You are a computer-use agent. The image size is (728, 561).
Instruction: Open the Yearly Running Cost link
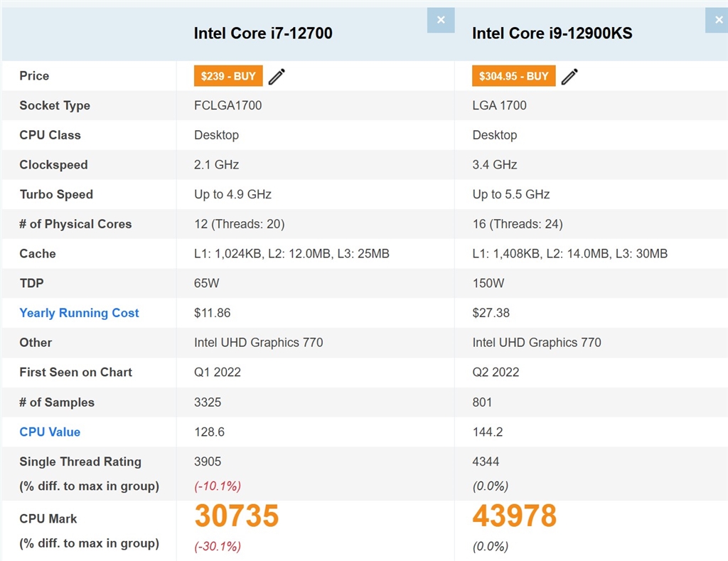pyautogui.click(x=79, y=313)
